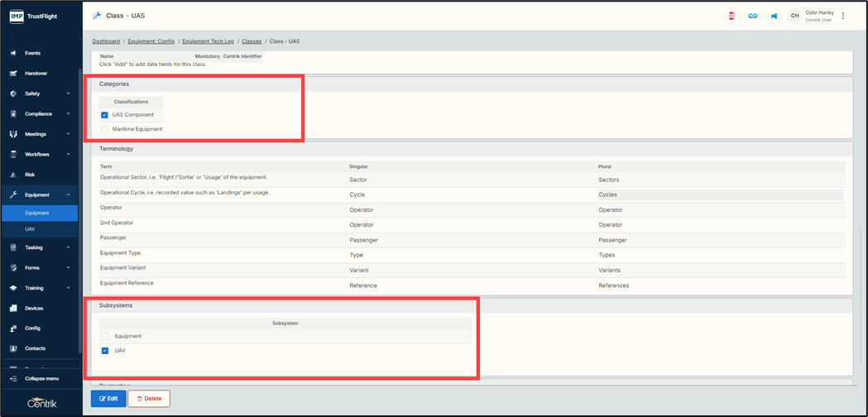Expand the Compliance sidebar menu
The width and height of the screenshot is (868, 417).
pyautogui.click(x=40, y=114)
